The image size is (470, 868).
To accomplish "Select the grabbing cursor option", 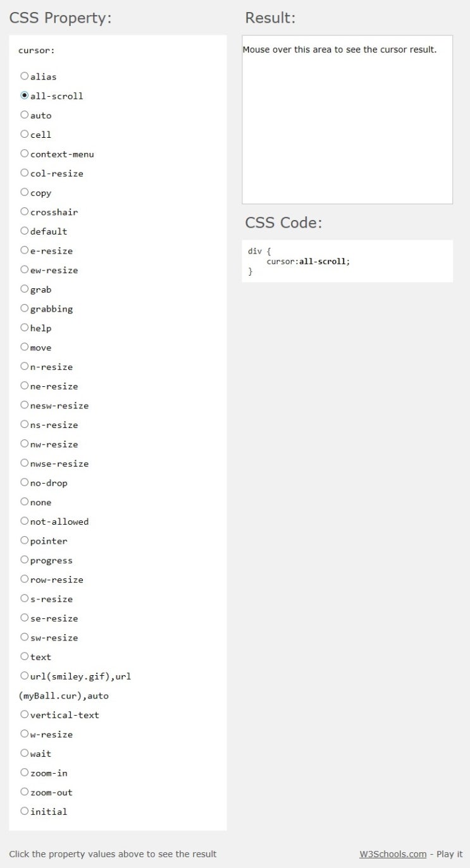I will pyautogui.click(x=24, y=308).
